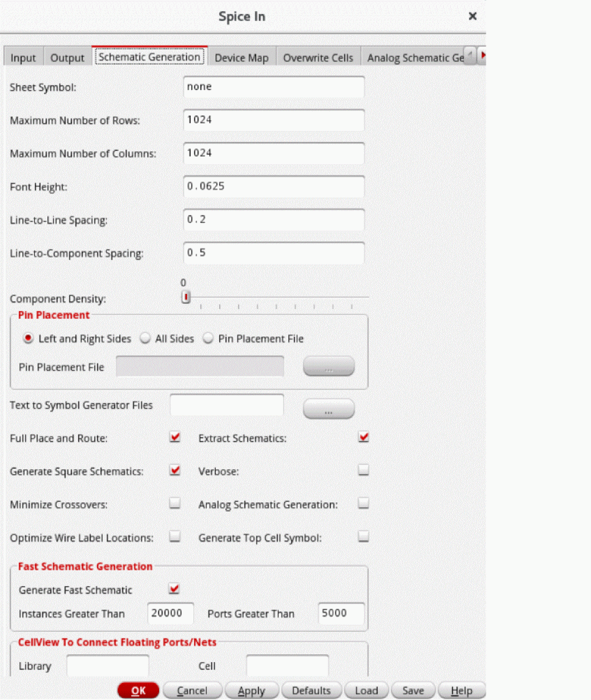Open the Device Map tab
The width and height of the screenshot is (591, 700).
point(241,58)
